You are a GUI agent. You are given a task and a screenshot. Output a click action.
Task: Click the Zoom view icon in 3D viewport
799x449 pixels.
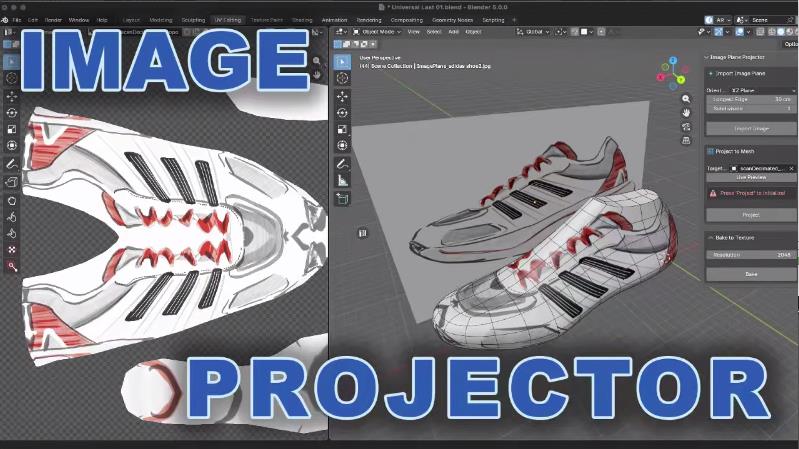686,99
